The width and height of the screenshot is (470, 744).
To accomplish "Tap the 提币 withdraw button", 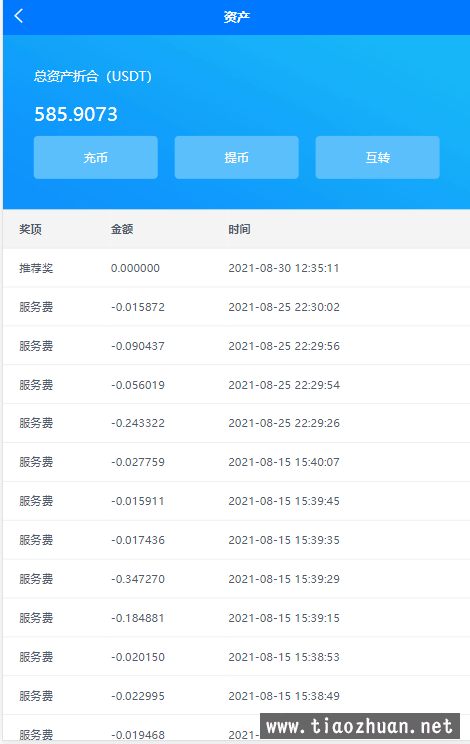I will 237,158.
